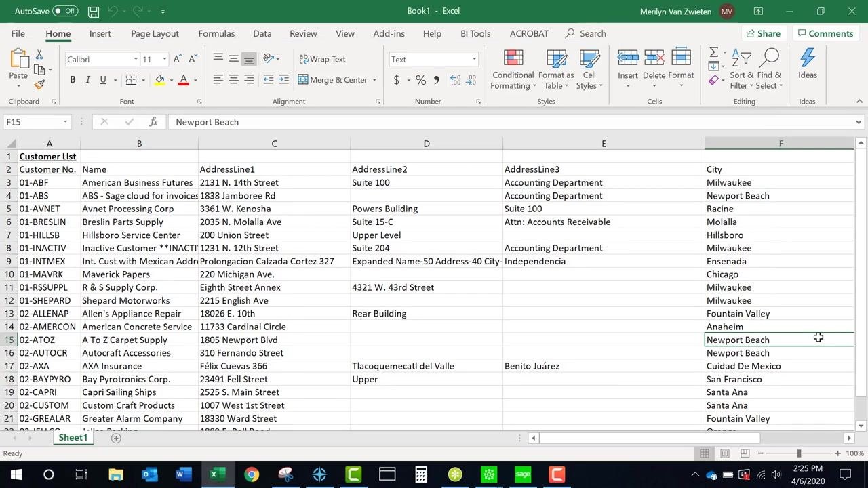Click the insert function fx button
The width and height of the screenshot is (868, 488).
[x=153, y=122]
